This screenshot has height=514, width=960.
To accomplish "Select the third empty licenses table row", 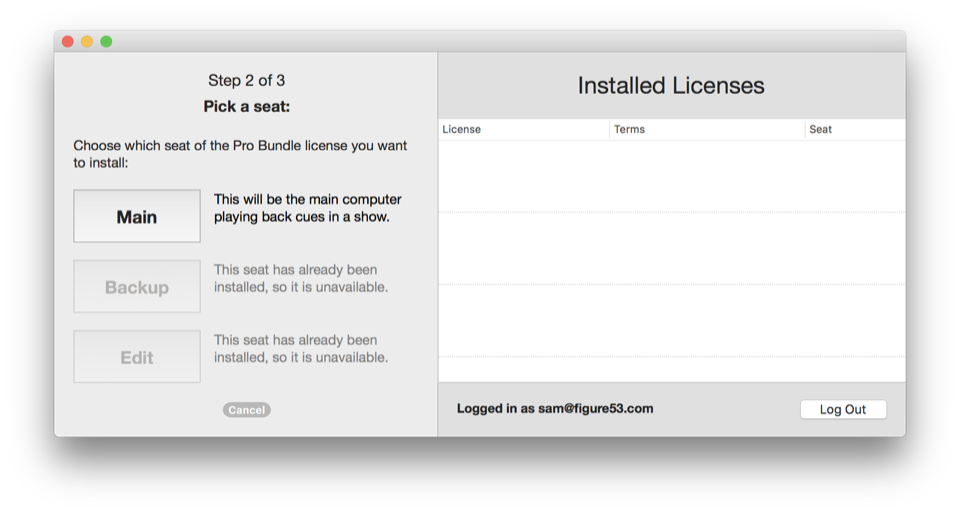I will [671, 320].
